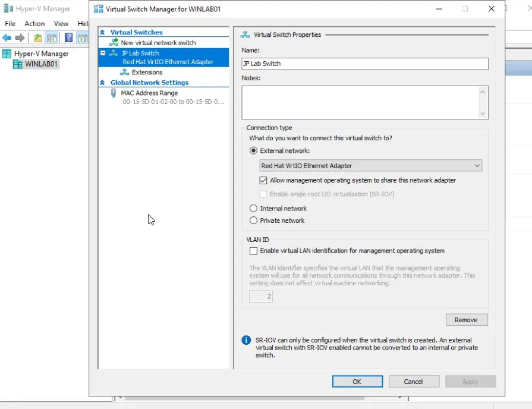Select the Internal network radio button
Viewport: 532px width, 409px height.
[x=253, y=209]
